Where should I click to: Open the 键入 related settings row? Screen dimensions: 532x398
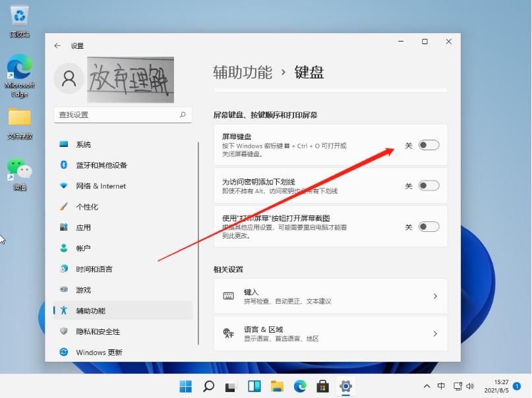pyautogui.click(x=330, y=296)
